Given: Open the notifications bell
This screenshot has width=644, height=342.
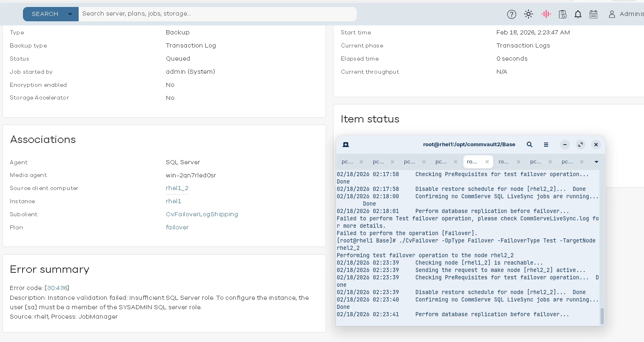Looking at the screenshot, I should click(578, 14).
